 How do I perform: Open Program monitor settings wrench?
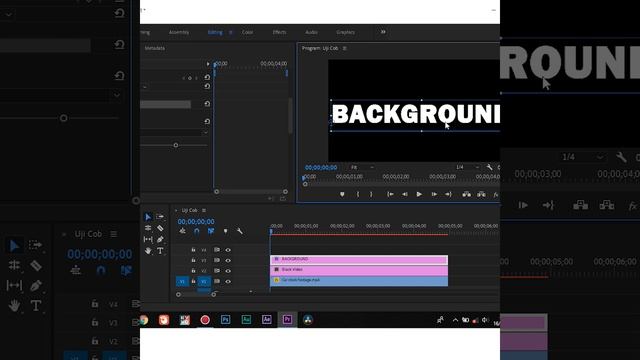pos(489,167)
